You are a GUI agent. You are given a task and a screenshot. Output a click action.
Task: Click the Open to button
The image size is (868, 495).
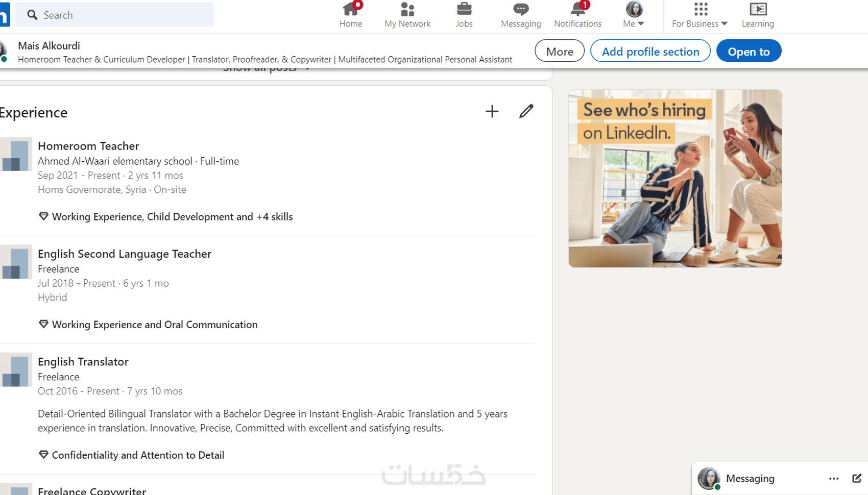(749, 51)
